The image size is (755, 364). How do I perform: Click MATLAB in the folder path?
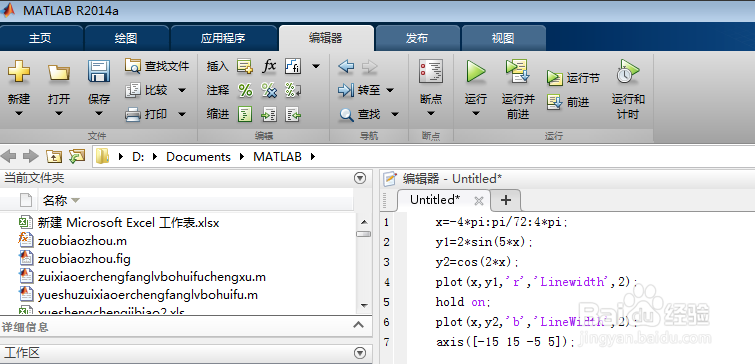tap(277, 156)
